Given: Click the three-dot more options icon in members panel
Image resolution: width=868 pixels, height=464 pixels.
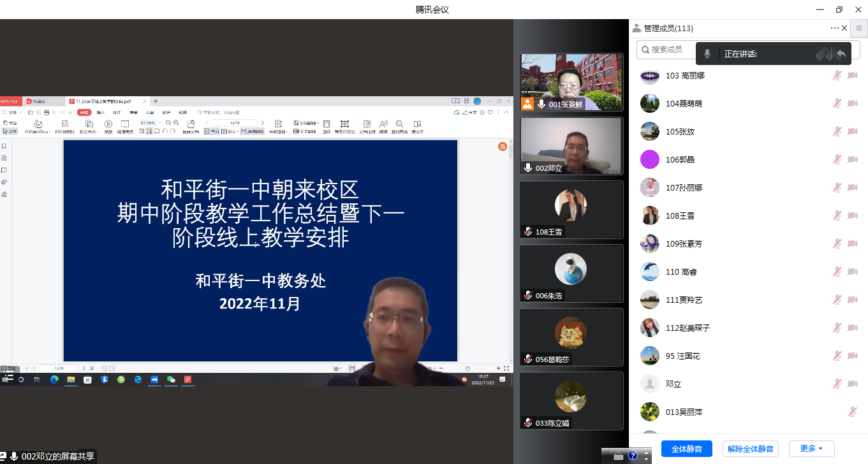Looking at the screenshot, I should [834, 28].
